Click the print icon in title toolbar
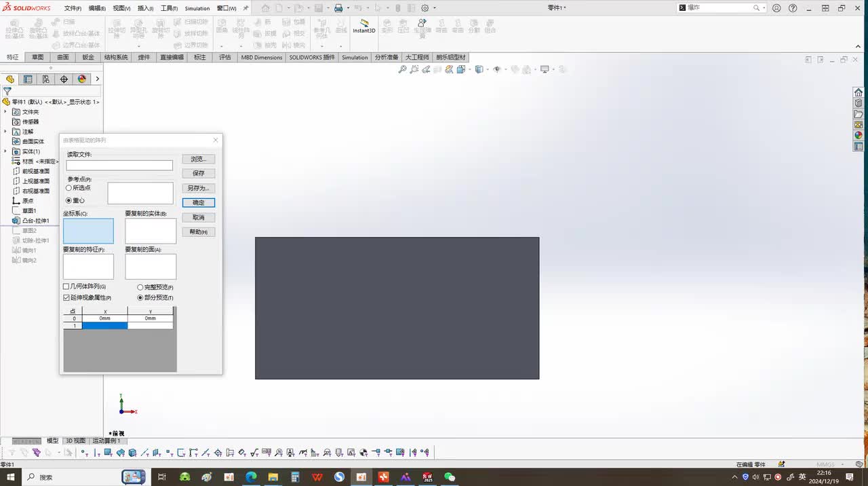This screenshot has width=868, height=486. (x=338, y=8)
